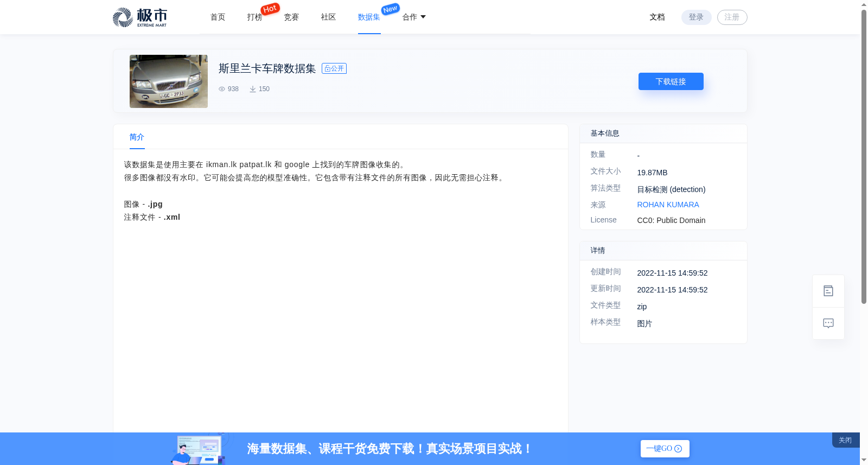
Task: Click the 一键GO banner button
Action: tap(665, 449)
